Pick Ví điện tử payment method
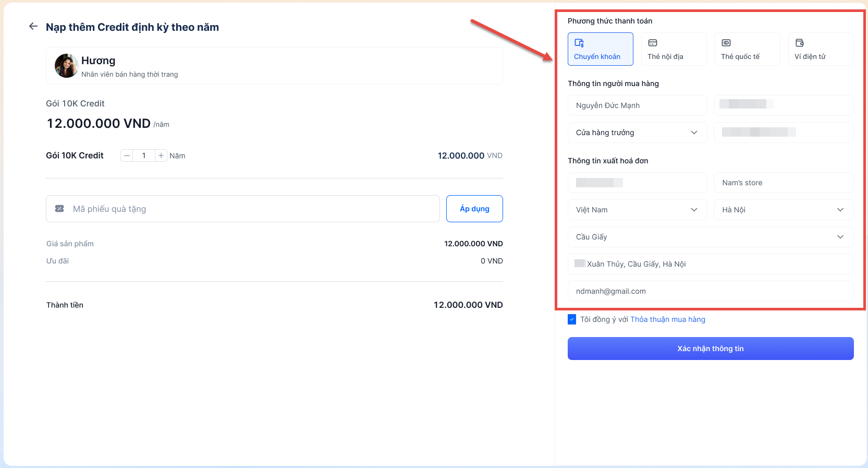The width and height of the screenshot is (868, 468). click(821, 49)
